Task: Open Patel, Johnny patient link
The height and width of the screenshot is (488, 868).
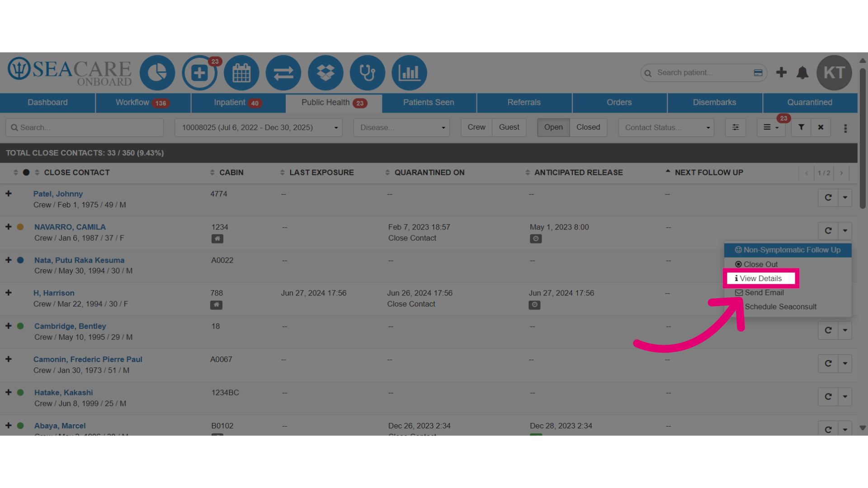Action: pyautogui.click(x=58, y=194)
